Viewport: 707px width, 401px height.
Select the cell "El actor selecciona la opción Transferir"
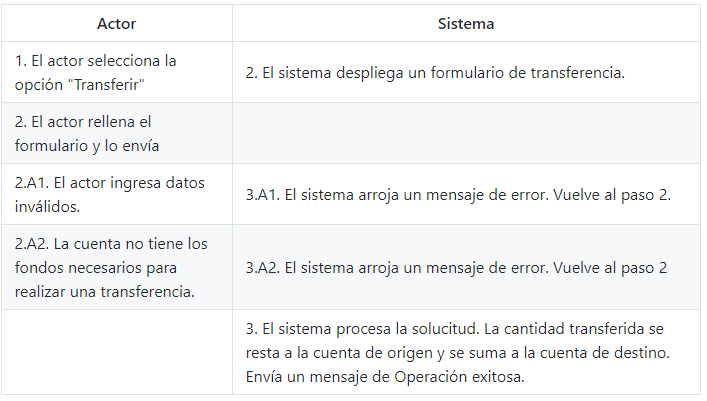(117, 72)
